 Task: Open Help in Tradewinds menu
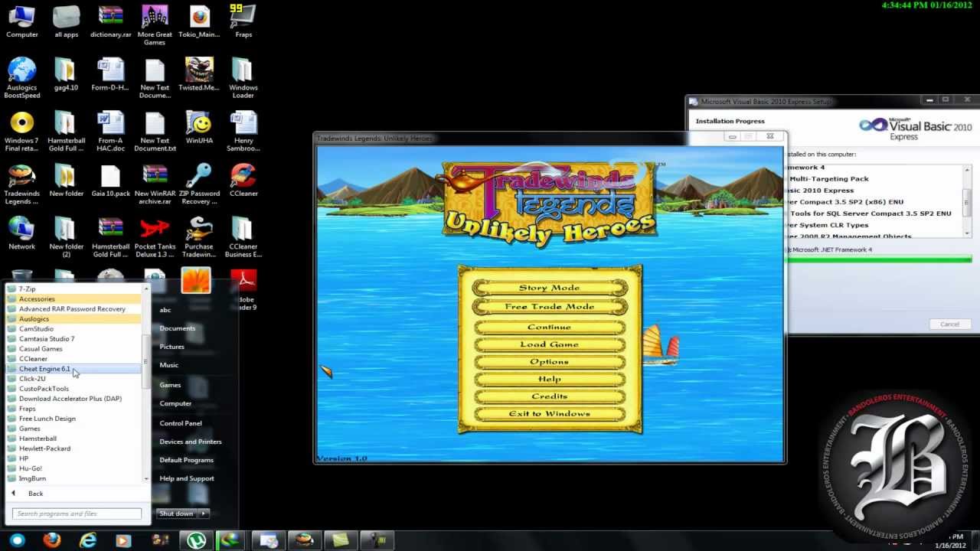point(550,380)
